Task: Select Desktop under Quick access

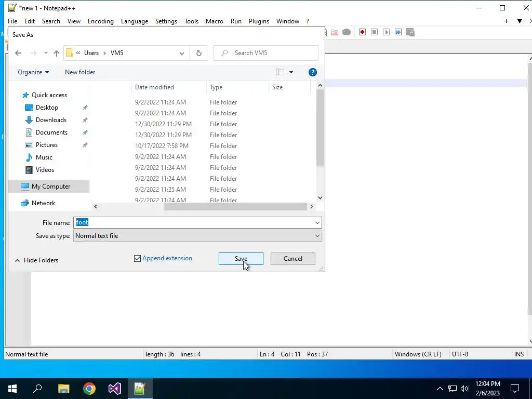Action: pos(47,108)
